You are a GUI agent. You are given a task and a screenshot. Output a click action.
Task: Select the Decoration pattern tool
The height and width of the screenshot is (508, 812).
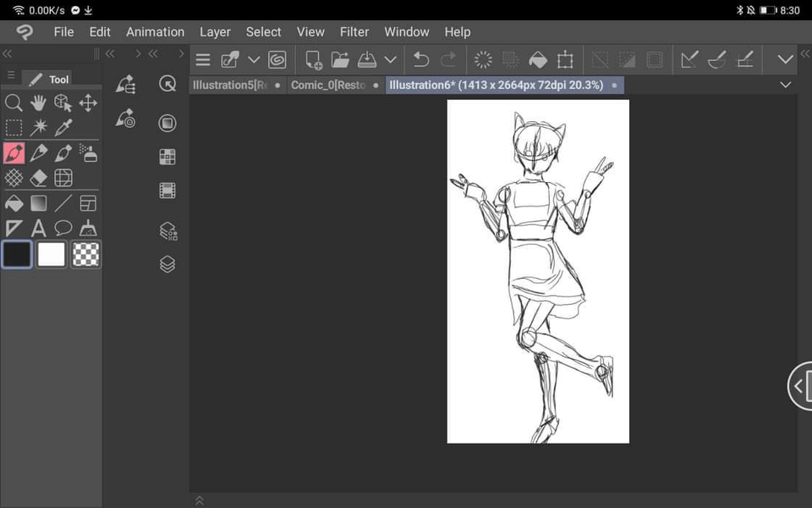tap(14, 178)
